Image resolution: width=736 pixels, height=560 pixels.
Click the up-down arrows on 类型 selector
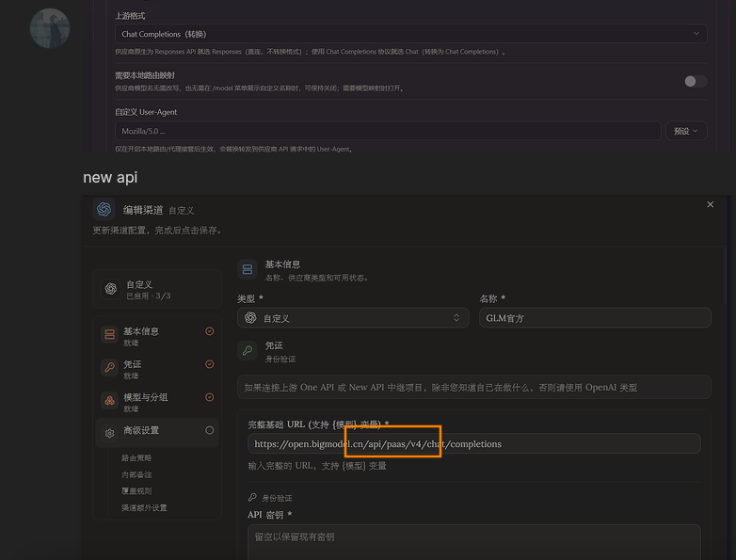click(x=456, y=318)
